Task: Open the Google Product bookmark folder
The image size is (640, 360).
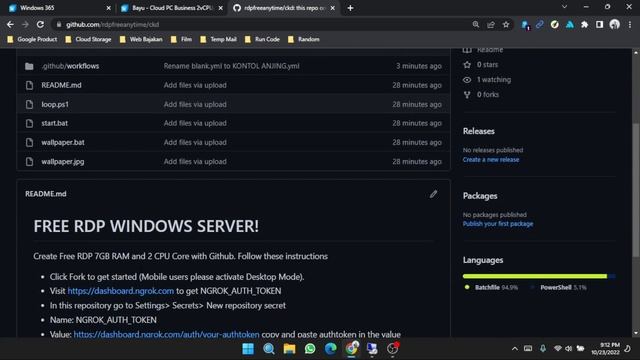Action: [x=32, y=39]
